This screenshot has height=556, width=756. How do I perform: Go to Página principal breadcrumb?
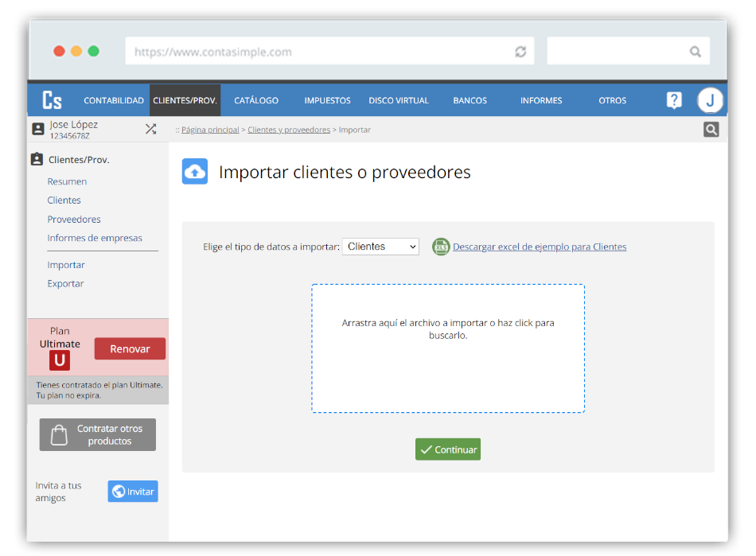[x=210, y=130]
